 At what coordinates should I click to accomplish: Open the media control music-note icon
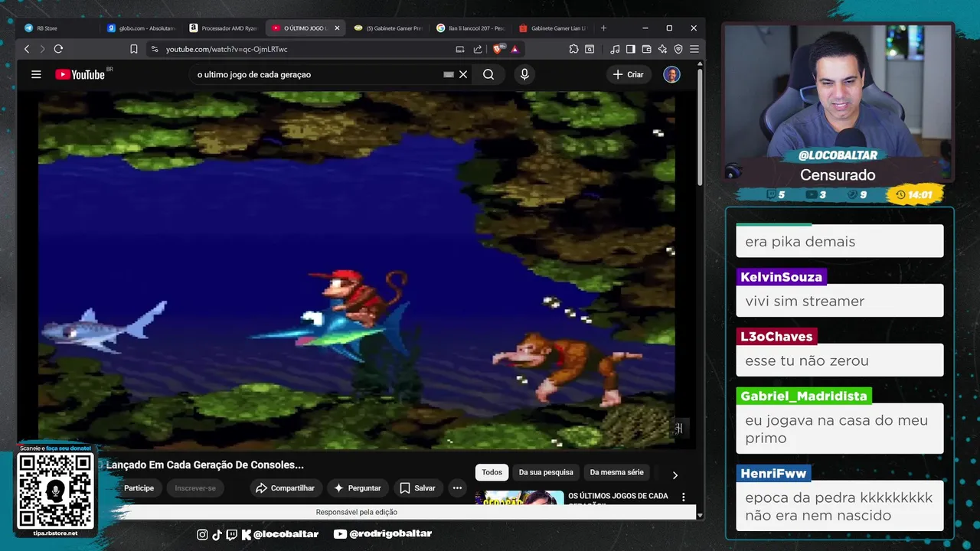tap(615, 49)
